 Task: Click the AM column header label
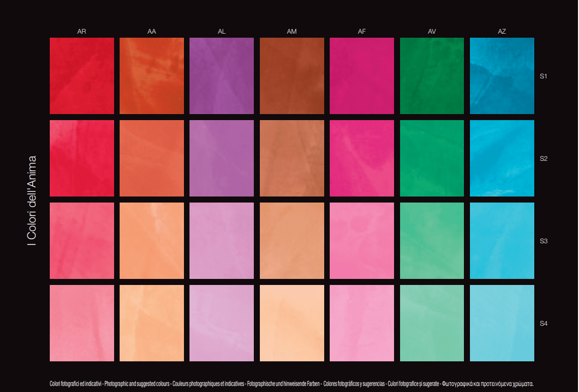click(x=292, y=31)
